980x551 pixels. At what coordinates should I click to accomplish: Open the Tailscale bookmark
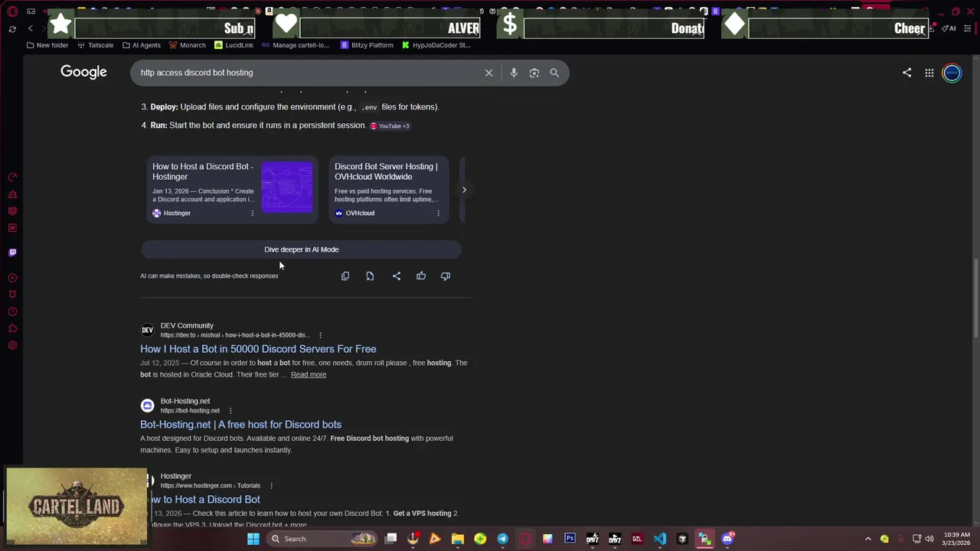(x=95, y=45)
